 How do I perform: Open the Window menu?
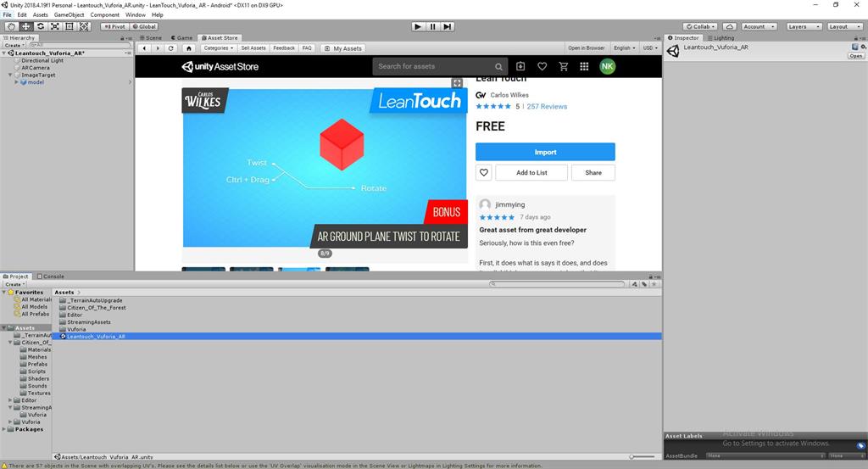[x=135, y=15]
